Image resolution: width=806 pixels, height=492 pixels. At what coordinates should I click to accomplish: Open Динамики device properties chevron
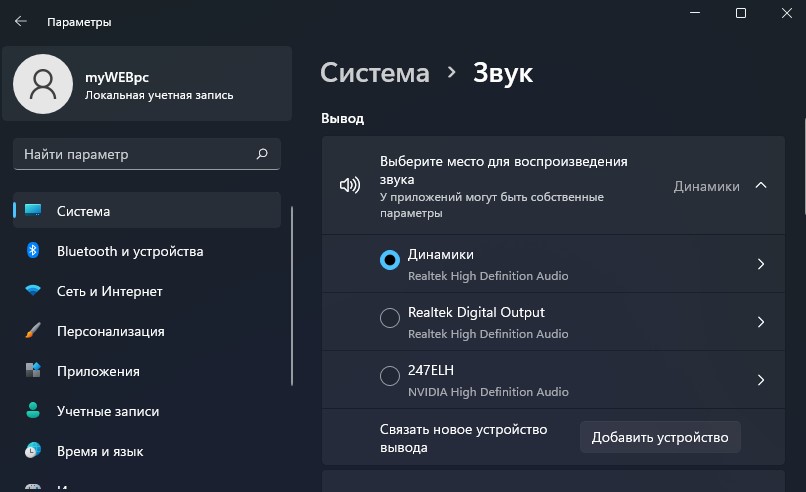[x=761, y=264]
